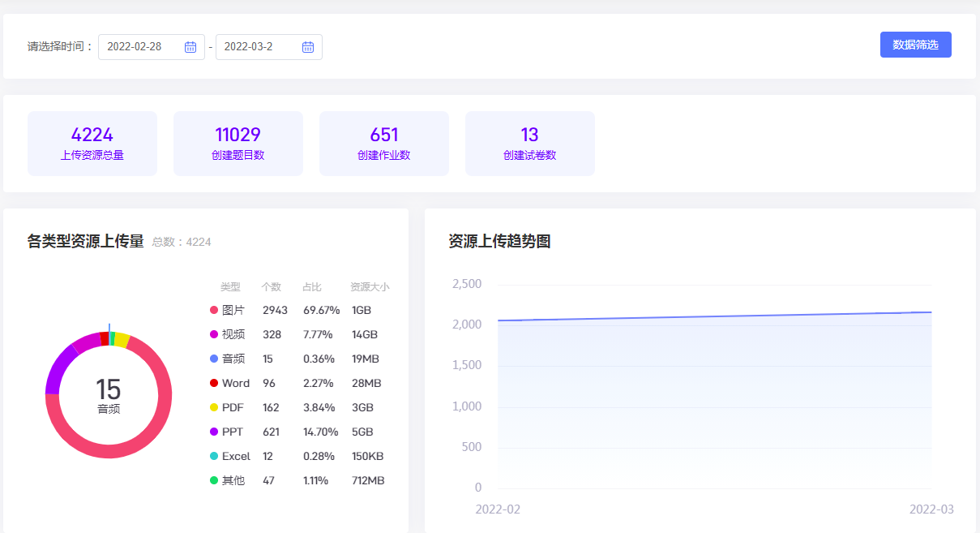
Task: Click the start date calendar icon
Action: 190,47
